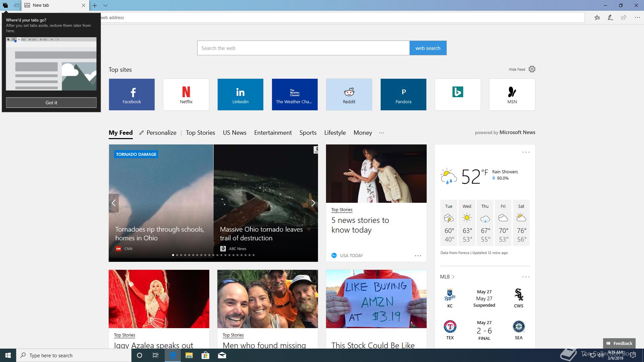Expand MLB scores section link
644x362 pixels.
[x=447, y=277]
